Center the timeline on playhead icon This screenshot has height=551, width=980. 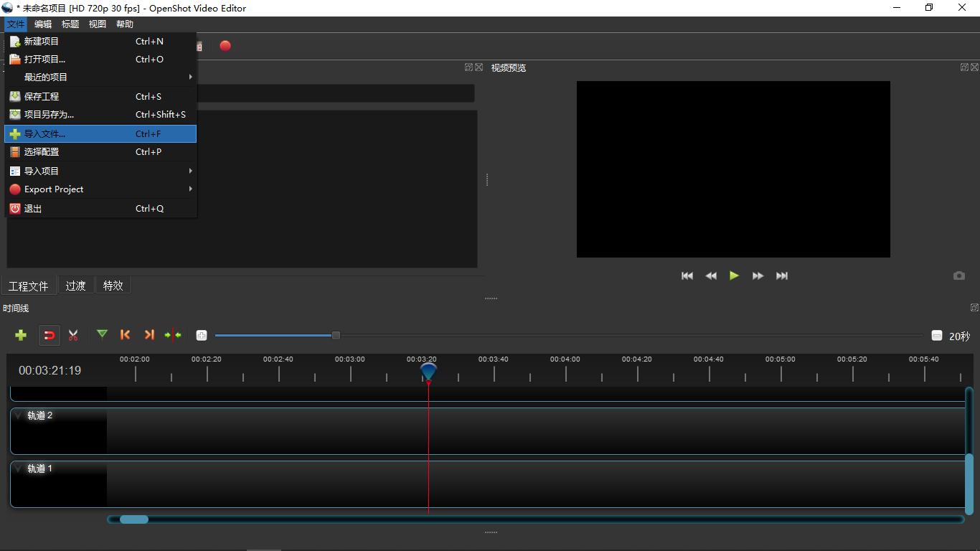173,335
